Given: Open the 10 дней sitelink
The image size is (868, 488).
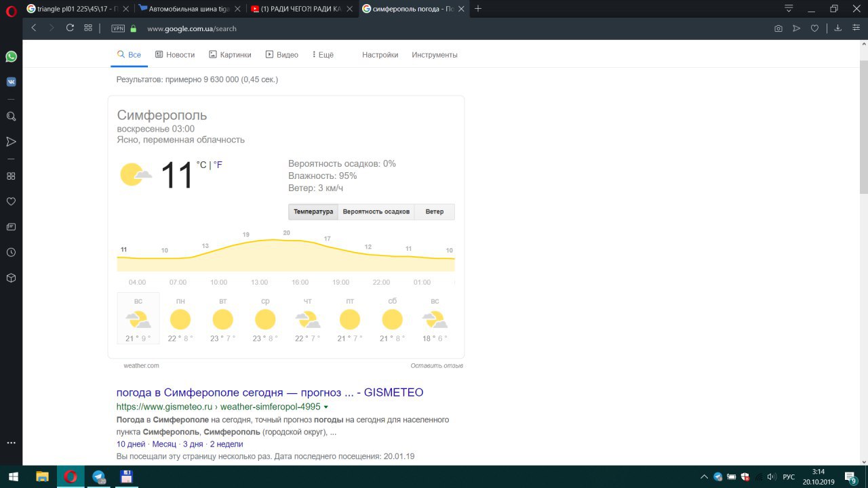Looking at the screenshot, I should [131, 444].
